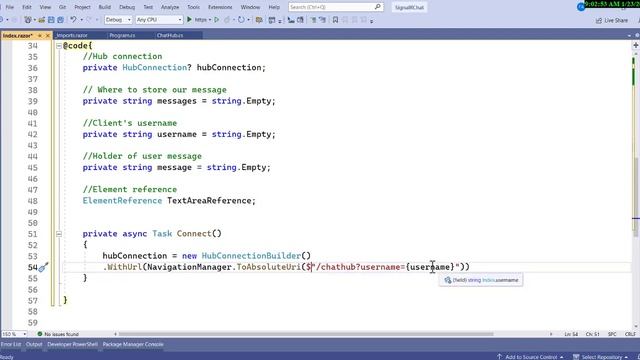Open the Undo history dropdown arrow
The width and height of the screenshot is (640, 360).
click(81, 20)
